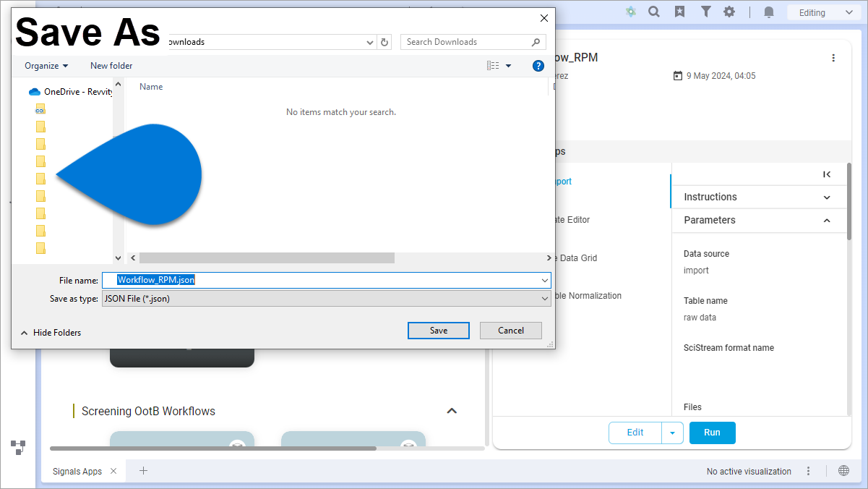Viewport: 868px width, 489px height.
Task: Open the search magnifier in top toolbar
Action: tap(654, 12)
